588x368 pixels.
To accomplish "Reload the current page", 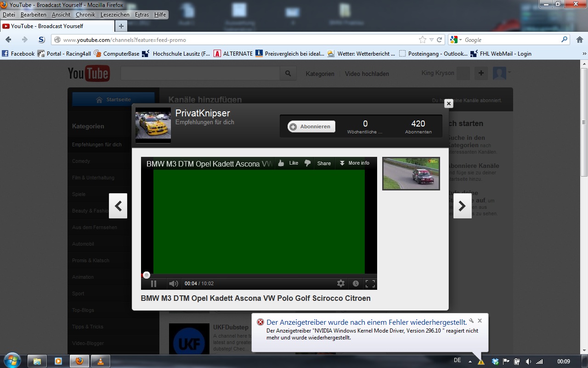I will 440,40.
